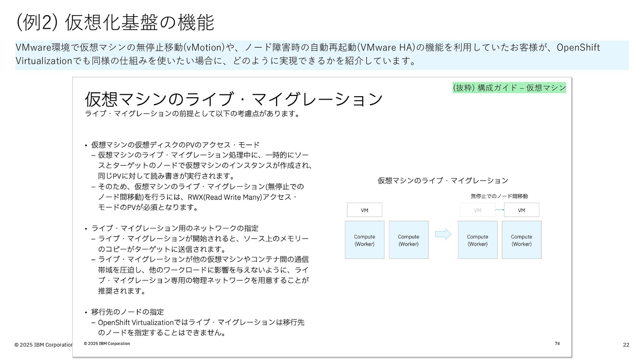Click the second Compute (Worker) node box
The width and height of the screenshot is (644, 362).
(x=408, y=240)
